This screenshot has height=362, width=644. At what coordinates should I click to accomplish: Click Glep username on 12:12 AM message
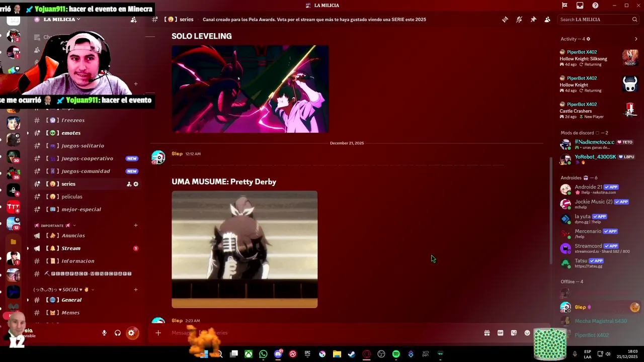[x=177, y=154]
